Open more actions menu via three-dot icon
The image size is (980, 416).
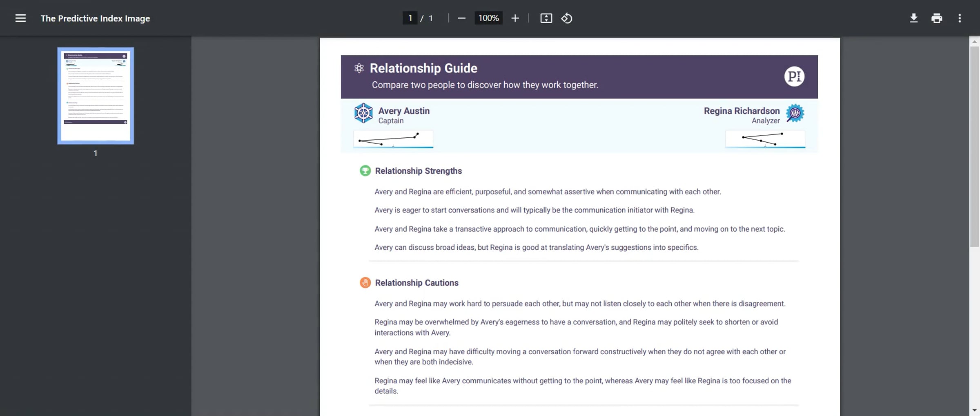pyautogui.click(x=960, y=18)
